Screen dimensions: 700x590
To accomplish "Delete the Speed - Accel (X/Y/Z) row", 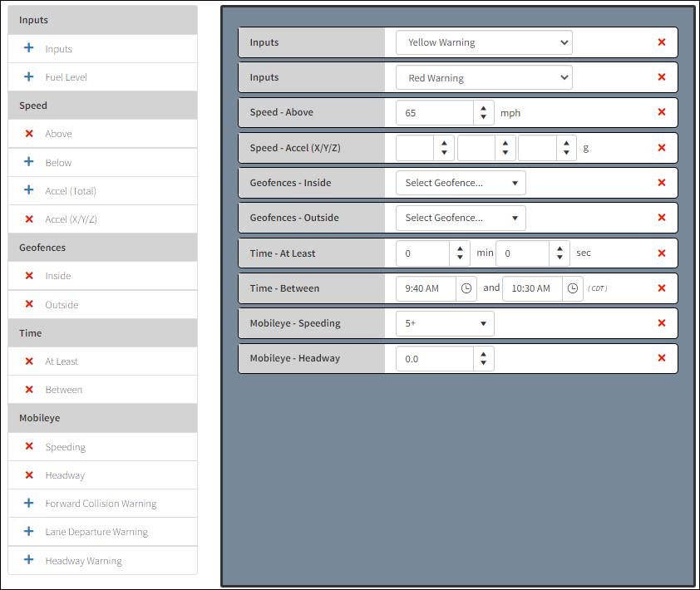I will [x=662, y=147].
